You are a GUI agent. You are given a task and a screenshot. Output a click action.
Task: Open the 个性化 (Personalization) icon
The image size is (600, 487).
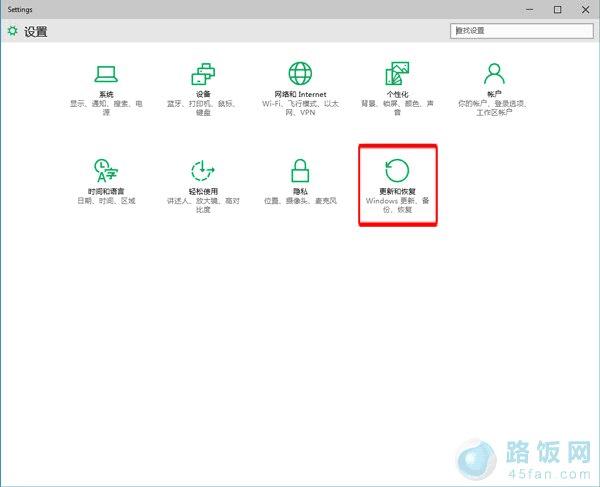tap(397, 73)
